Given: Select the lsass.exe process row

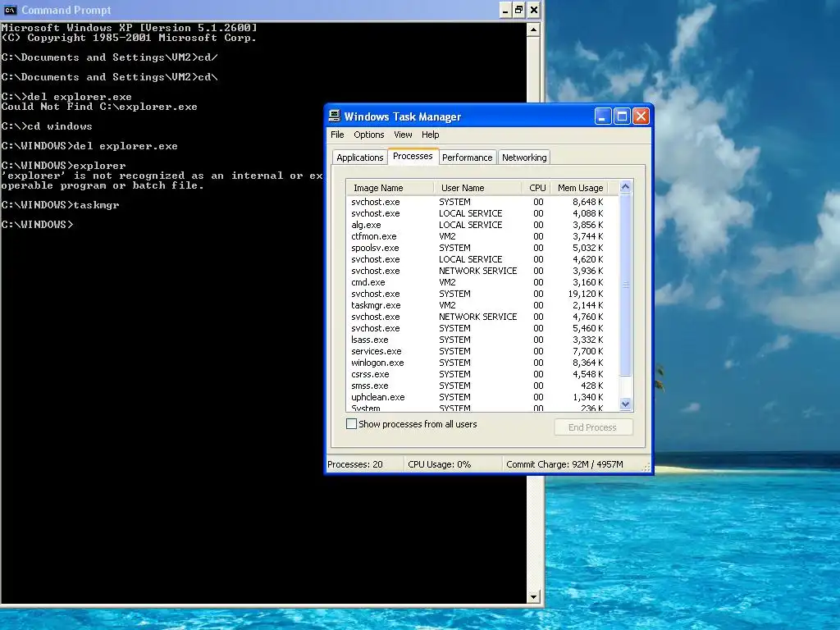Looking at the screenshot, I should click(x=482, y=340).
